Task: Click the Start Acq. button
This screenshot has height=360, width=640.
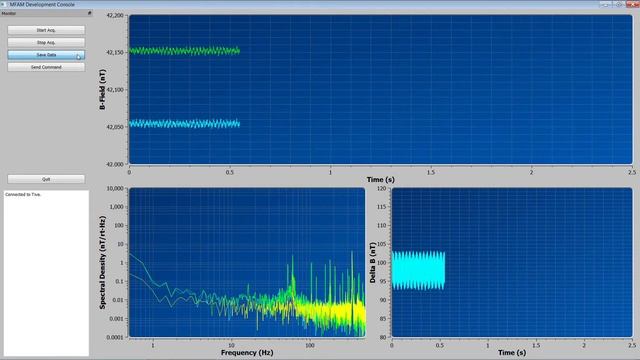Action: 46,30
